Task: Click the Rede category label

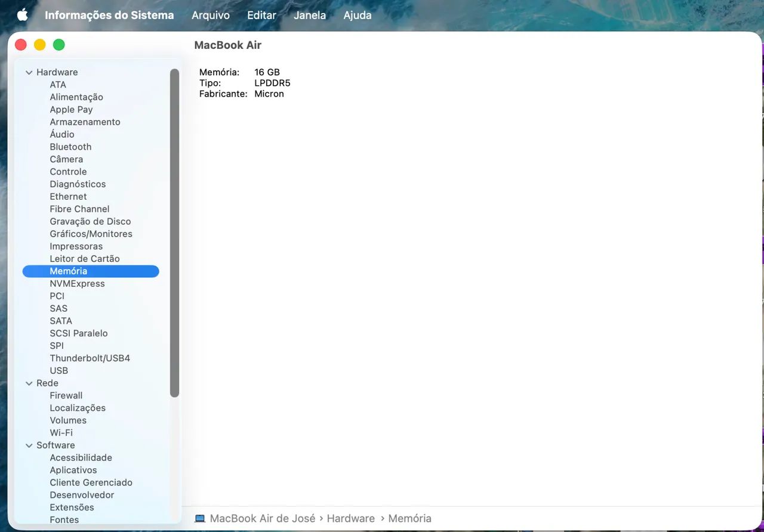Action: [x=47, y=383]
